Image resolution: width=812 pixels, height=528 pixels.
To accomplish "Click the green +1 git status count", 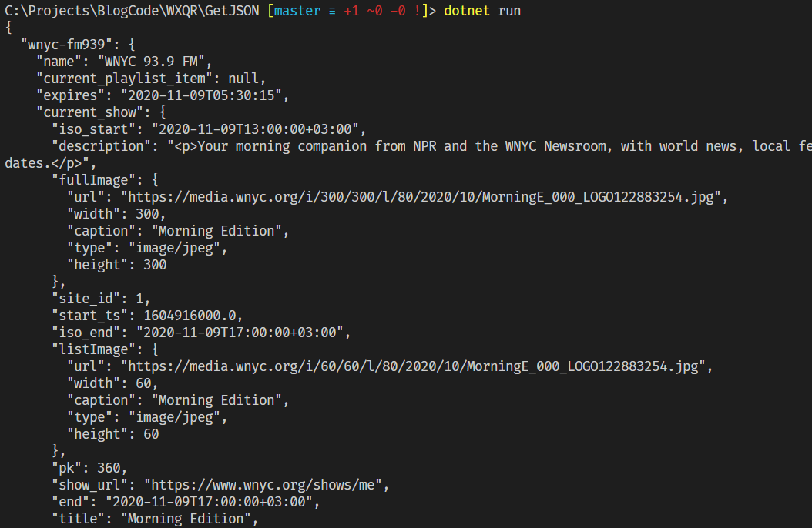I will point(351,11).
